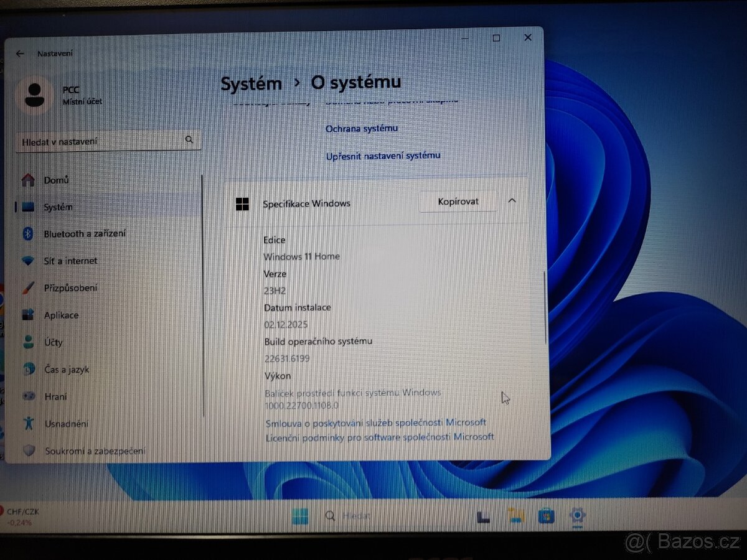Viewport: 747px width, 560px height.
Task: Click the 02.12.2025 install date
Action: coord(286,324)
